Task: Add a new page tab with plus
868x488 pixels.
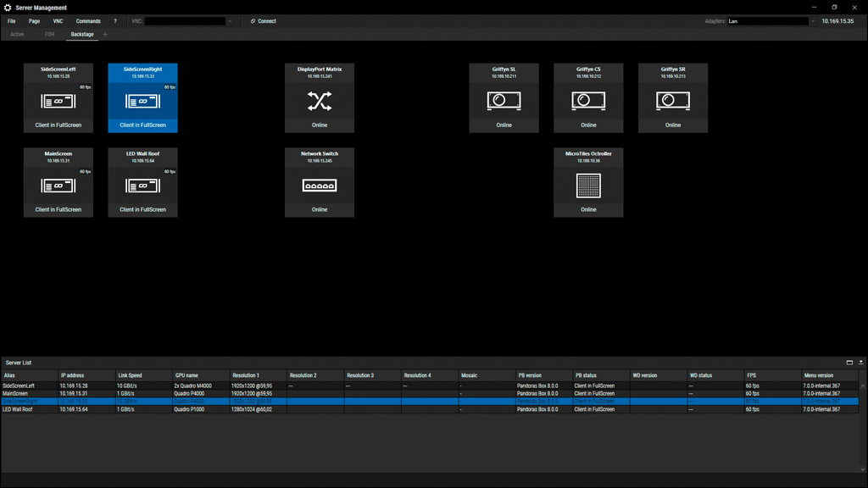Action: tap(105, 35)
